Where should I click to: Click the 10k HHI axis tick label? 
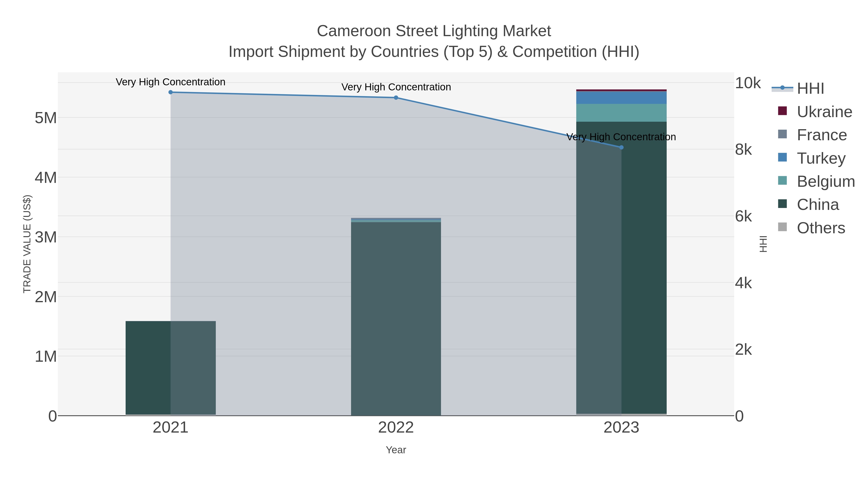coord(748,83)
